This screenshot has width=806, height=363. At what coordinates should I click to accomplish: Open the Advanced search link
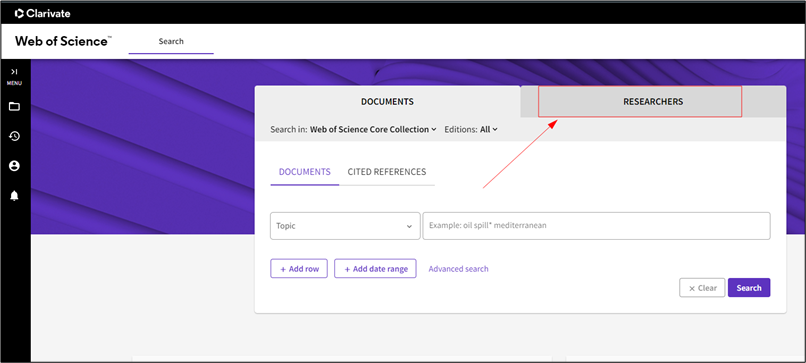coord(459,269)
